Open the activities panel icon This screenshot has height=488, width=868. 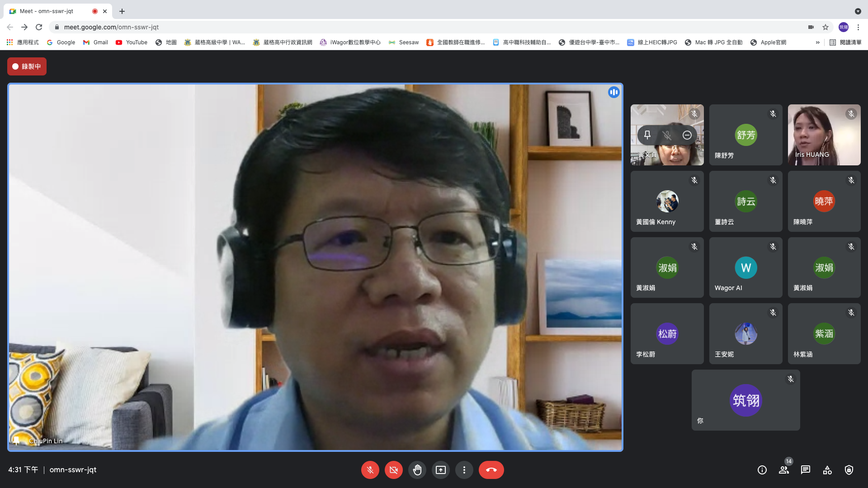[827, 470]
